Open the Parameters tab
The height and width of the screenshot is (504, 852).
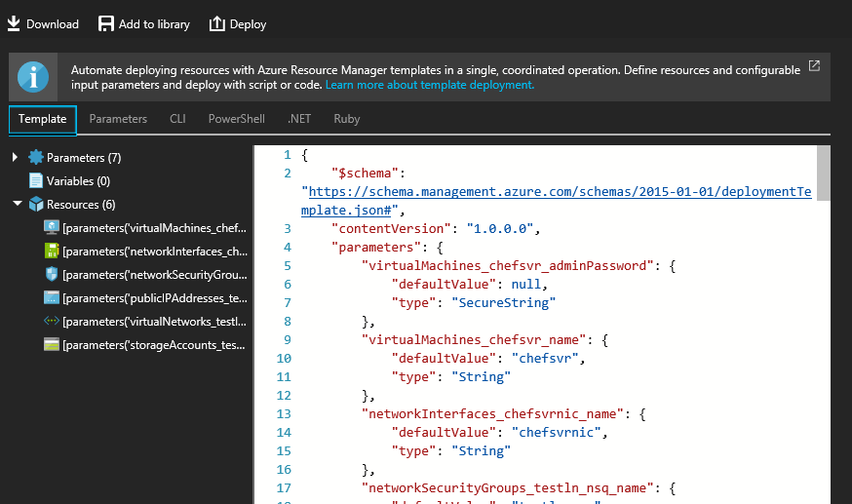click(x=118, y=119)
